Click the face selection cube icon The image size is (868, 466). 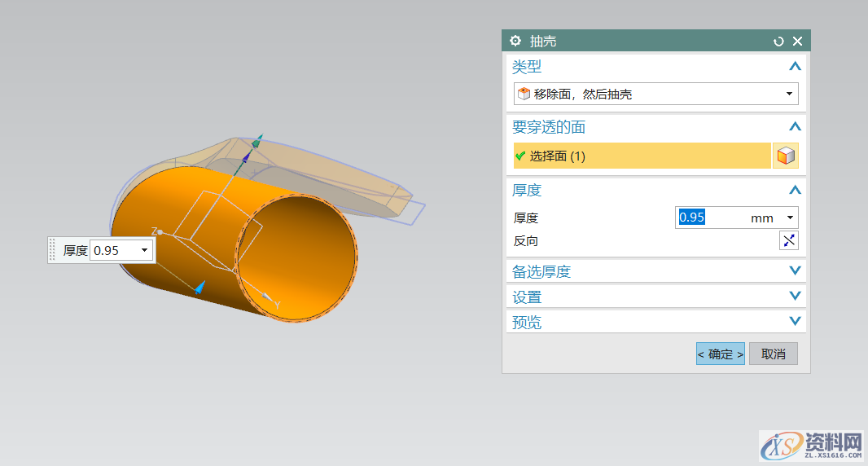(x=786, y=156)
